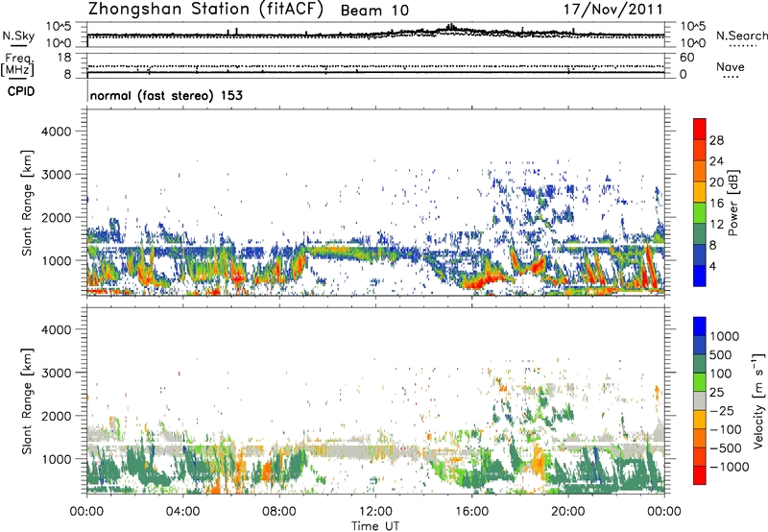The image size is (768, 532).
Task: Click the normal (fast stereo) 153 mode text
Action: 166,96
